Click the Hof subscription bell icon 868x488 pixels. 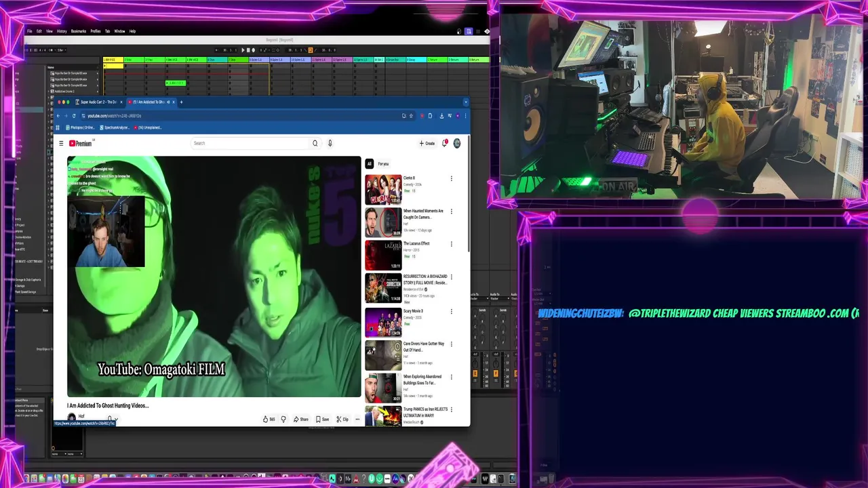click(109, 419)
